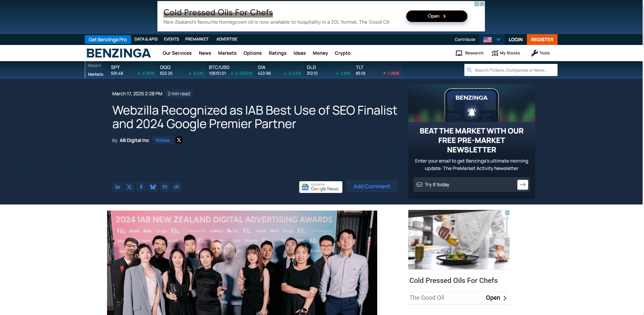Click the newsletter envelope icon
This screenshot has width=644, height=315.
[419, 185]
